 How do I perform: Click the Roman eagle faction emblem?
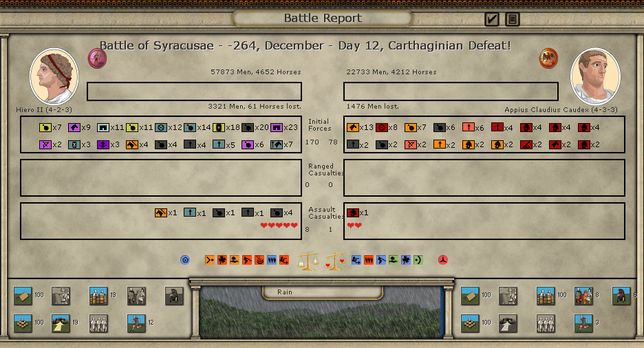[548, 58]
